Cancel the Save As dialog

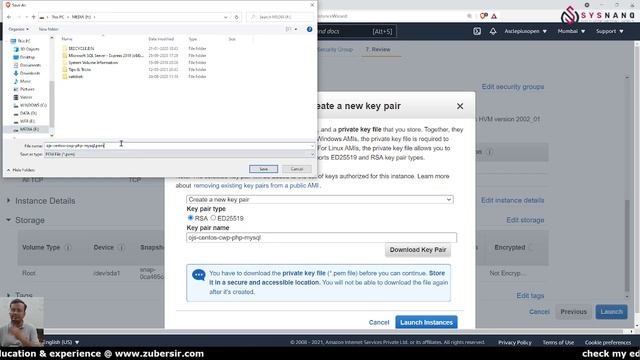coord(297,169)
